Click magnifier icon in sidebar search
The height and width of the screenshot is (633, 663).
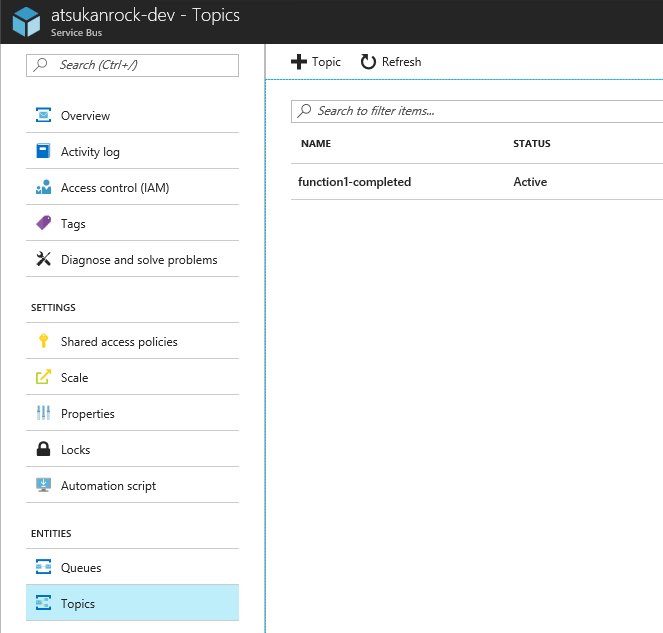(41, 65)
